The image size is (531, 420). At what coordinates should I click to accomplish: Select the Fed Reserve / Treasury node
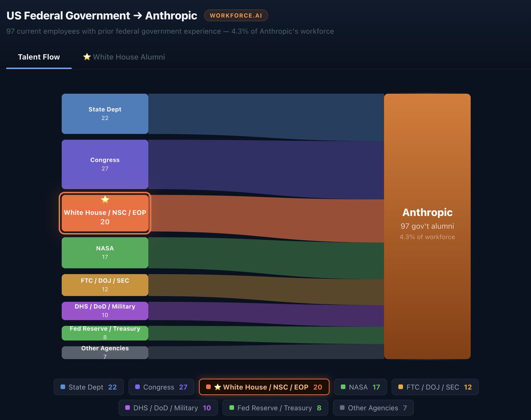pos(105,333)
